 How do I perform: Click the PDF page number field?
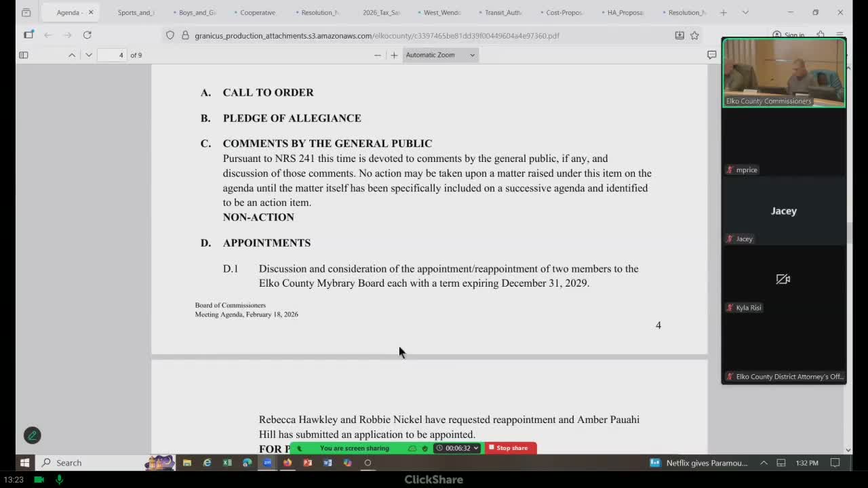[x=113, y=55]
